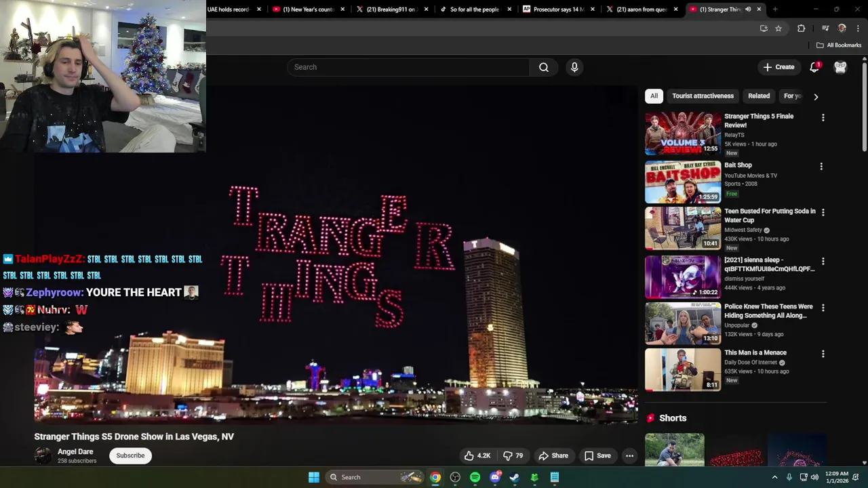Open the Chrome three-dot menu
The height and width of the screenshot is (488, 868).
(x=858, y=28)
